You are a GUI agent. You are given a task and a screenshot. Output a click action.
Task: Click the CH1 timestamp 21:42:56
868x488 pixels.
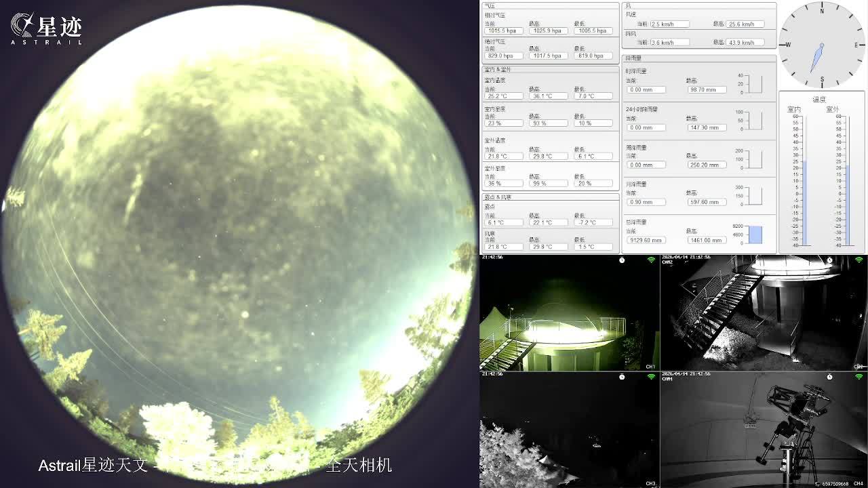click(x=492, y=258)
